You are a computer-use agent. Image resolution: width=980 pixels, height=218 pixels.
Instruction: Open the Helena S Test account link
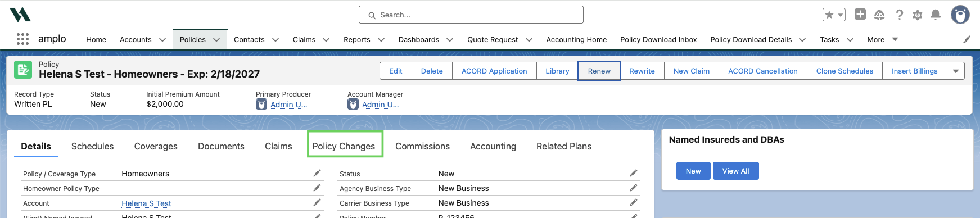click(x=146, y=203)
